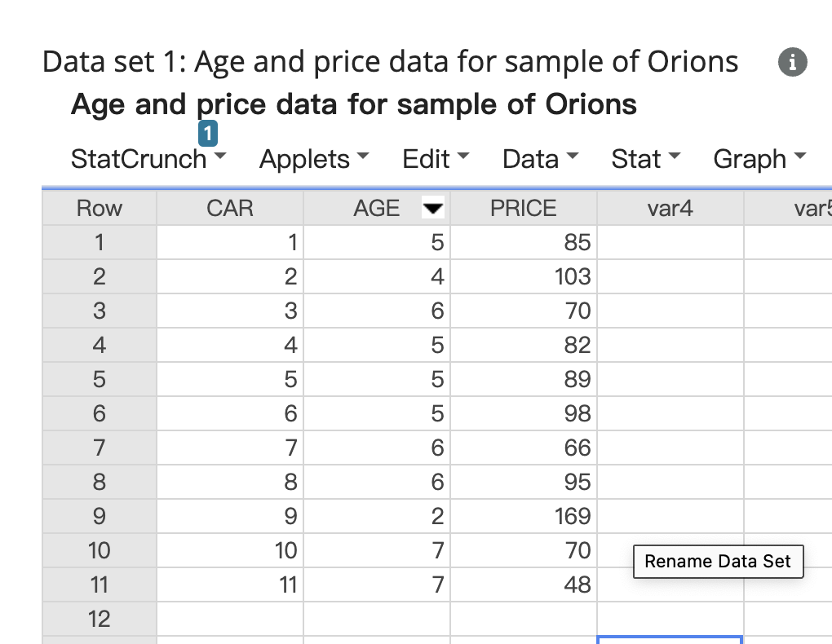Select the var4 column header
The image size is (832, 644).
(670, 208)
